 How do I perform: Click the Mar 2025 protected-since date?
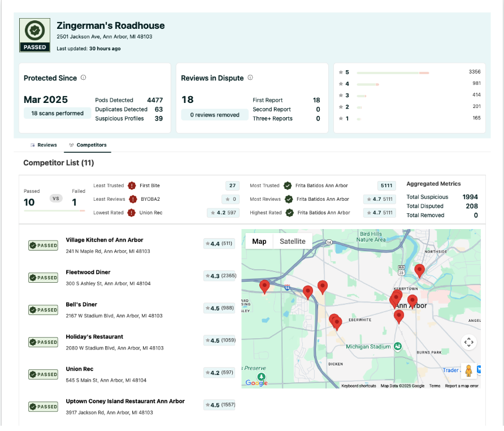click(x=46, y=100)
